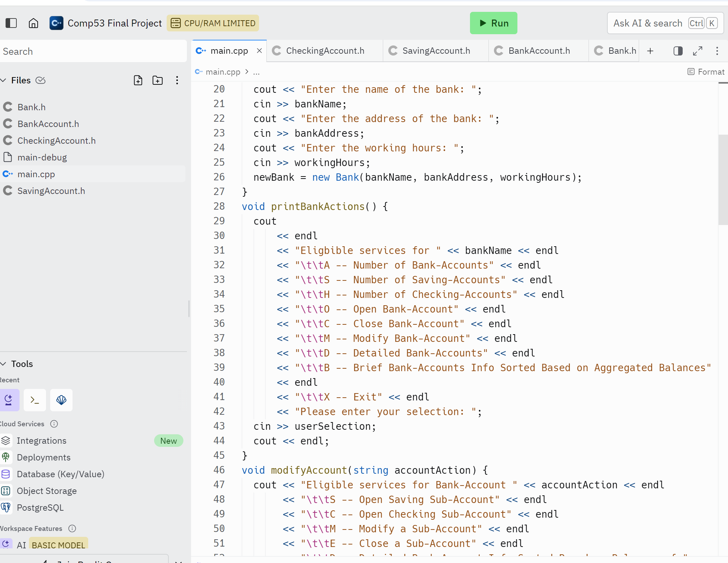Toggle the left sidebar panel icon

coord(11,23)
